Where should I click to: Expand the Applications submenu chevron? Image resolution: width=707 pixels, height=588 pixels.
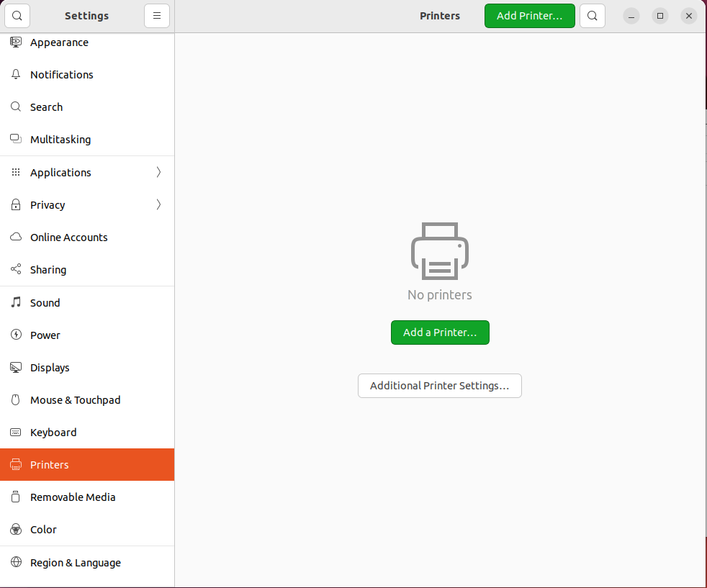pos(158,173)
